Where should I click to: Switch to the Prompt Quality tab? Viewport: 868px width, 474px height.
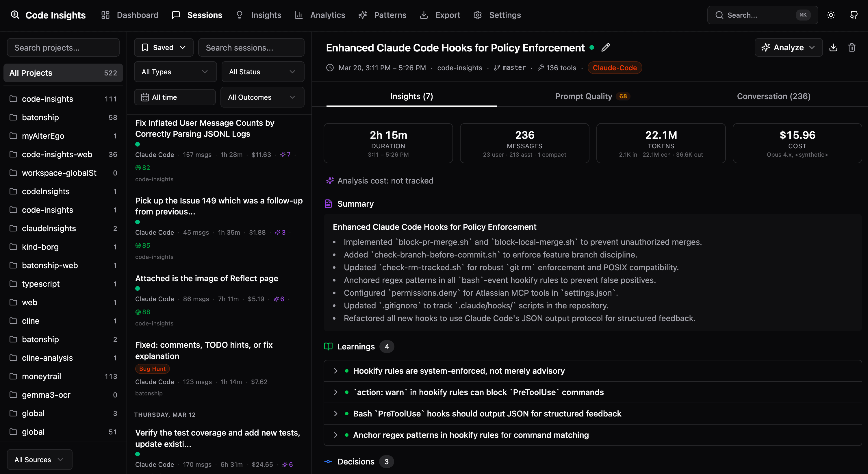[x=592, y=97]
